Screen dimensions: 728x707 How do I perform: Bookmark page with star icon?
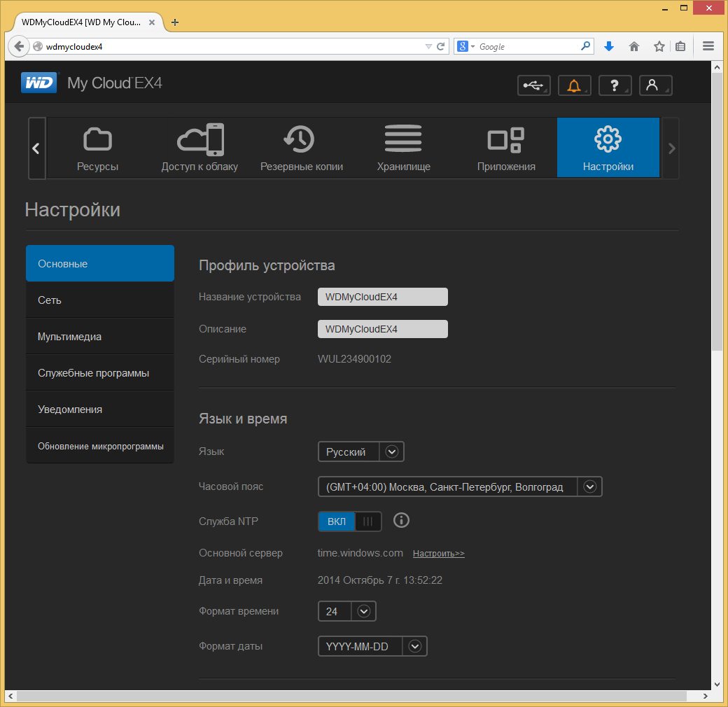(x=659, y=46)
